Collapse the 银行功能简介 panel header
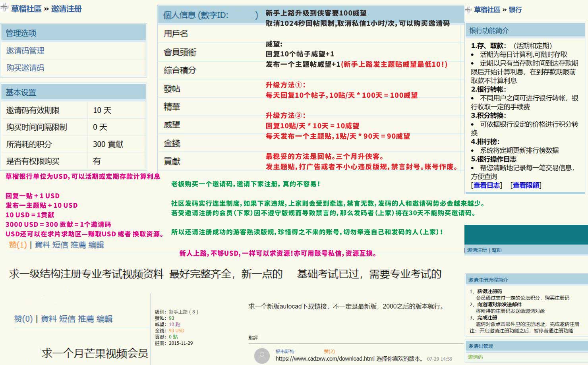 tap(488, 30)
